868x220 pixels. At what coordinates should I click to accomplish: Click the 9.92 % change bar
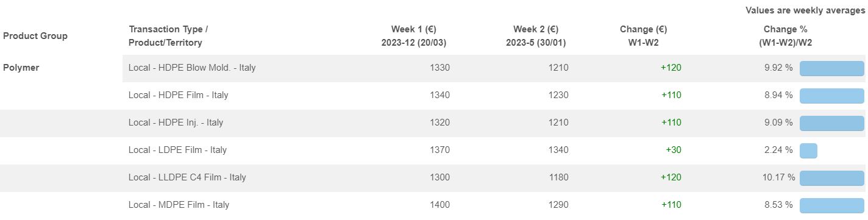[831, 68]
